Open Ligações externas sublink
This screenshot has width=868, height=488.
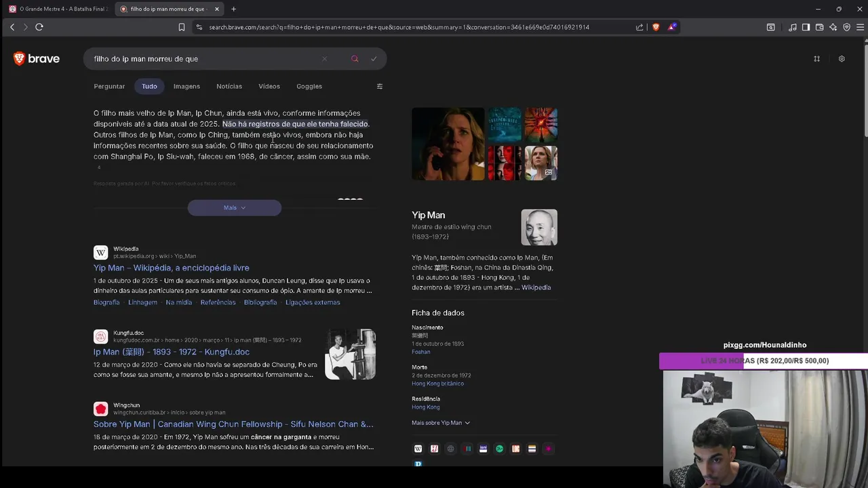[313, 302]
